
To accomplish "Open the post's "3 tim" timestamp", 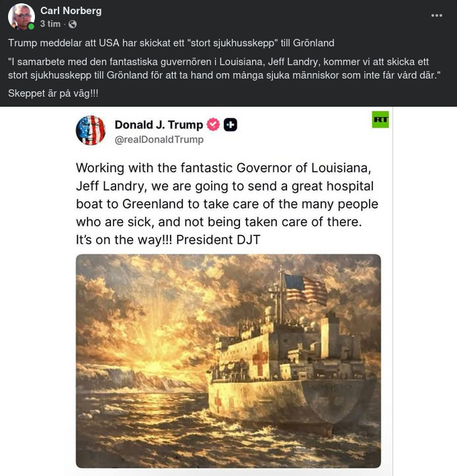I will click(50, 24).
